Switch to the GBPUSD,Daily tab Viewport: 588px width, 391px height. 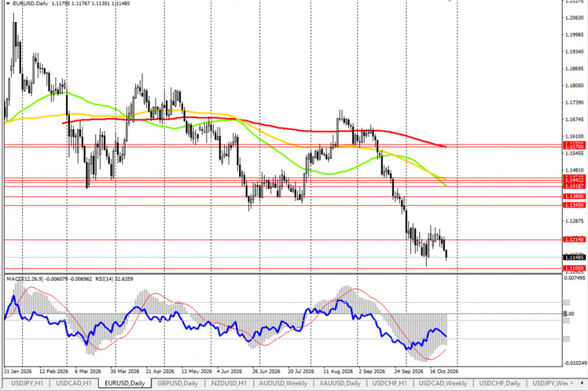click(x=178, y=383)
